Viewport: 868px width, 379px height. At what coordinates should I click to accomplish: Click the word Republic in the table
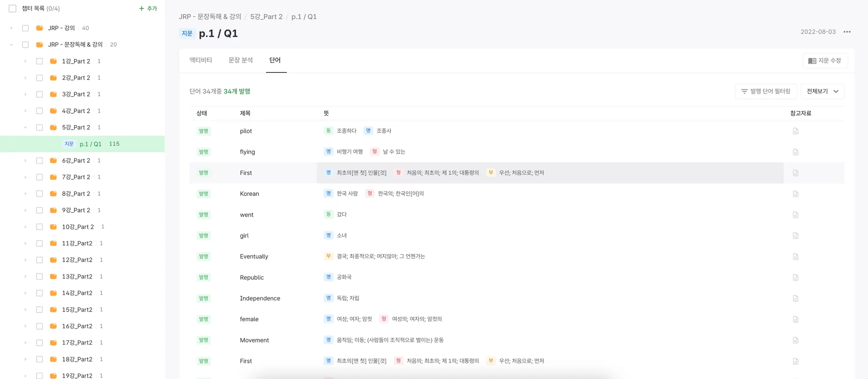tap(252, 277)
